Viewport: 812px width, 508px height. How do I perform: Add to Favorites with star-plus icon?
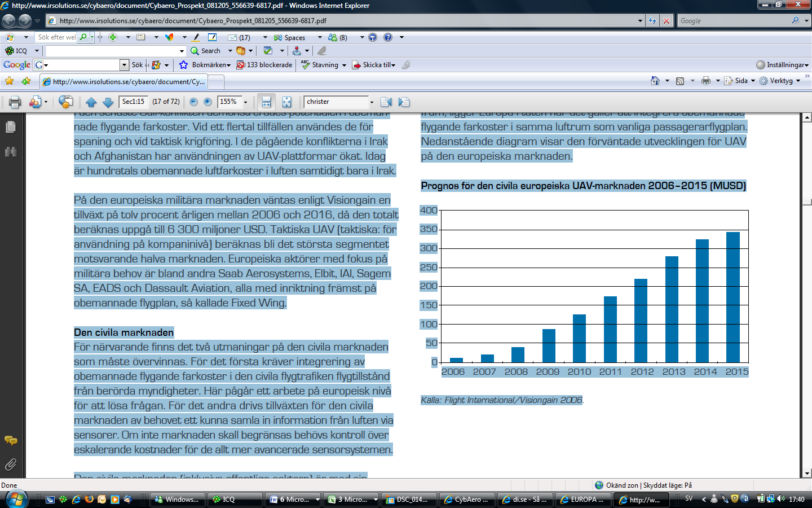26,81
